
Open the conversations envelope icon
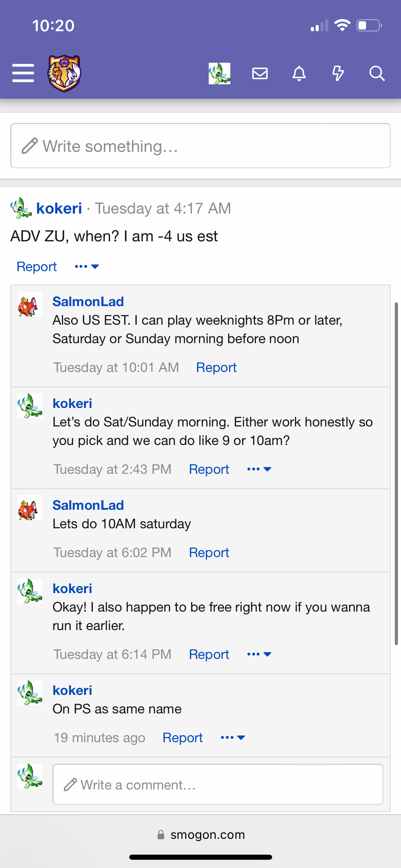pos(260,73)
